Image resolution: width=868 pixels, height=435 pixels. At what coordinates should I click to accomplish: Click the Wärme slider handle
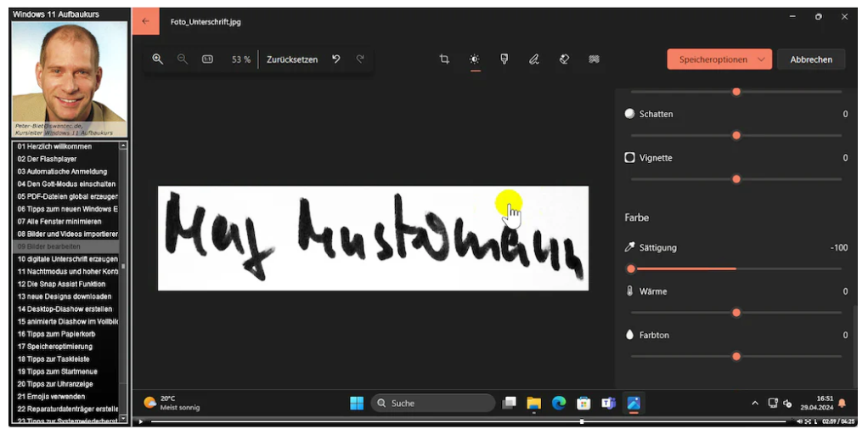click(x=736, y=313)
